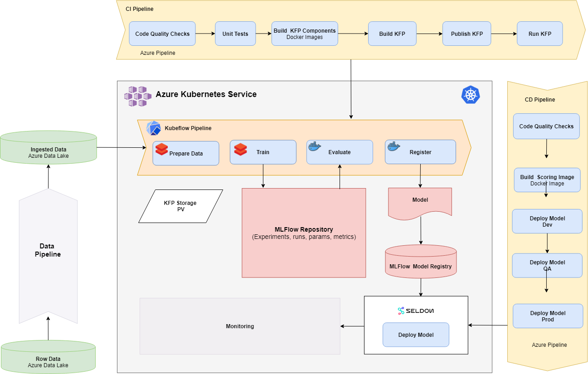The width and height of the screenshot is (588, 374).
Task: Click the Seldon logo
Action: [x=416, y=311]
